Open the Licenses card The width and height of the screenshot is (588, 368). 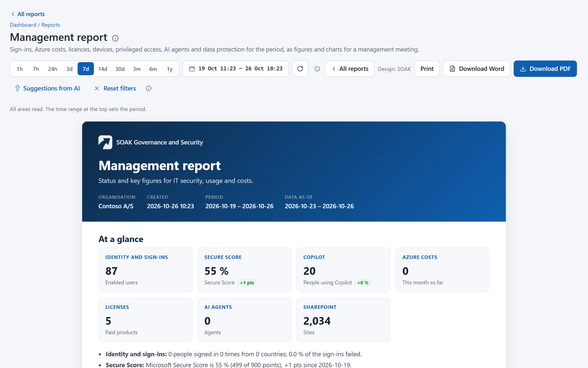point(145,320)
